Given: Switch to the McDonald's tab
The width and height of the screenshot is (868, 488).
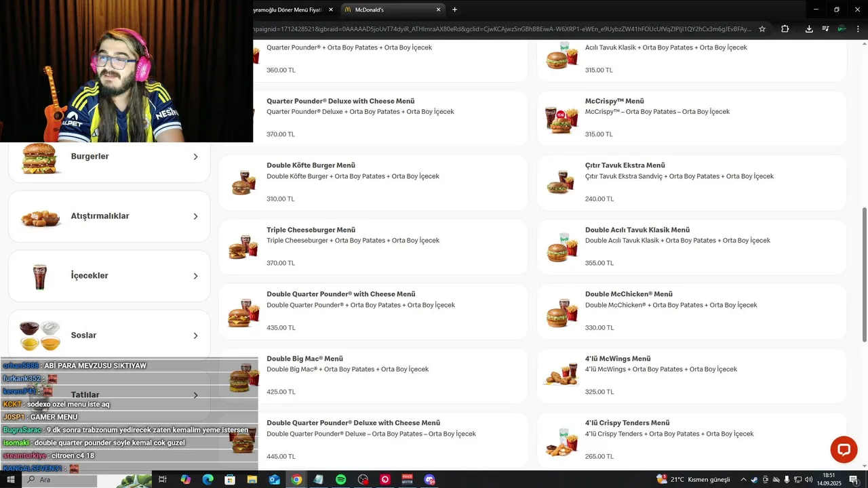Looking at the screenshot, I should (x=393, y=9).
